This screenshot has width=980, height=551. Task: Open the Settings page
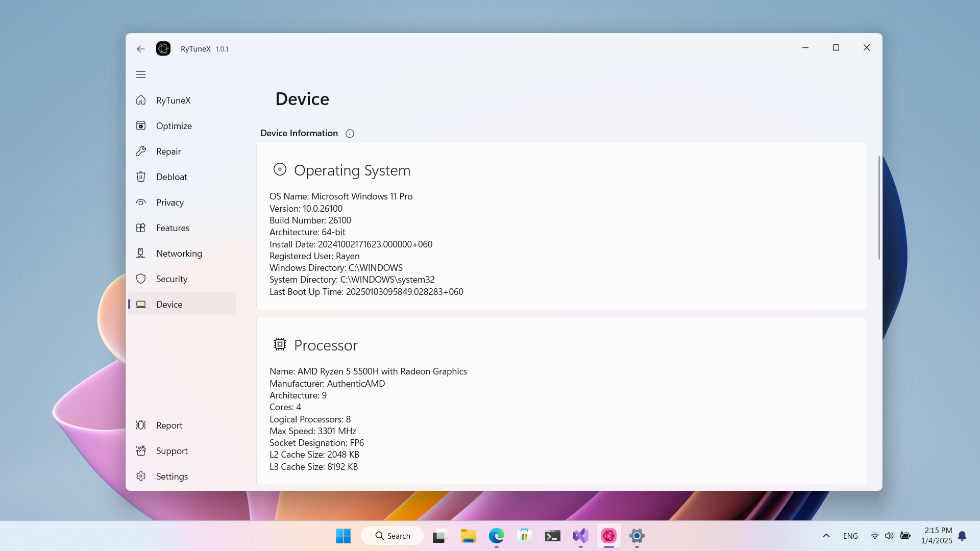[182, 476]
